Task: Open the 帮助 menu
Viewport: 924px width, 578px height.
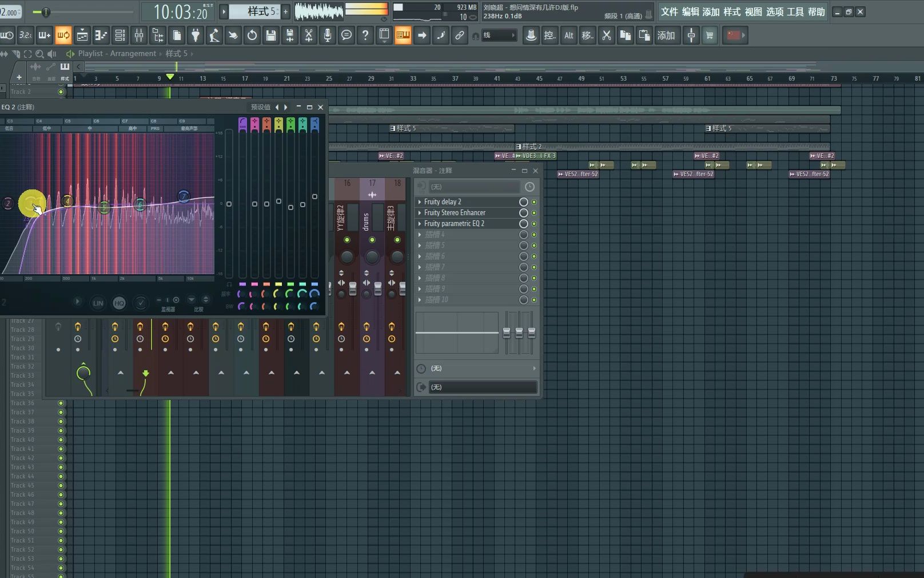Action: click(x=817, y=11)
